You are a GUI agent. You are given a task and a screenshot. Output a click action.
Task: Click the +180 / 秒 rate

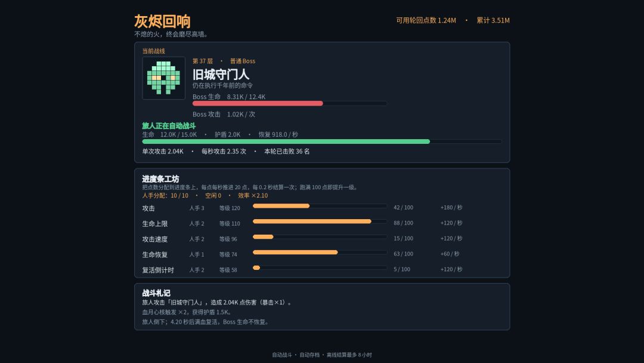(x=451, y=208)
